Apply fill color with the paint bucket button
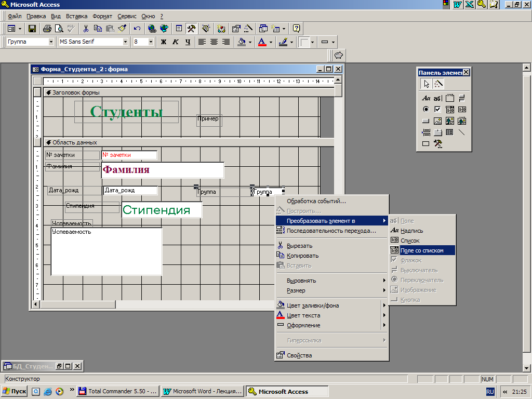The height and width of the screenshot is (399, 532). (242, 42)
